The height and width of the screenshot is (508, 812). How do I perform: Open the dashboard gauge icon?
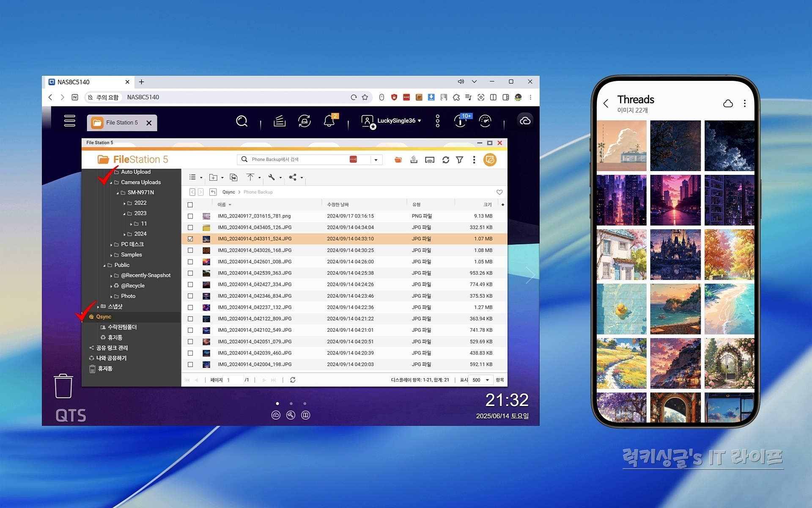point(485,121)
